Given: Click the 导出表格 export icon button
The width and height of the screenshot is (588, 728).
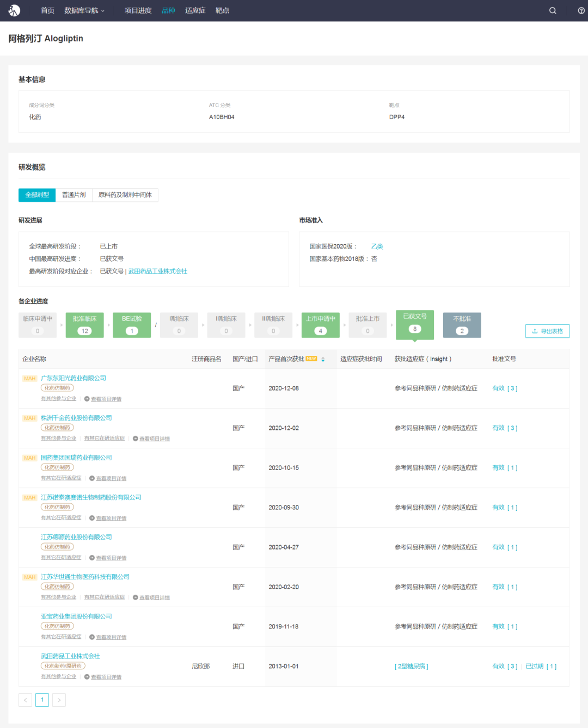Looking at the screenshot, I should click(x=547, y=331).
